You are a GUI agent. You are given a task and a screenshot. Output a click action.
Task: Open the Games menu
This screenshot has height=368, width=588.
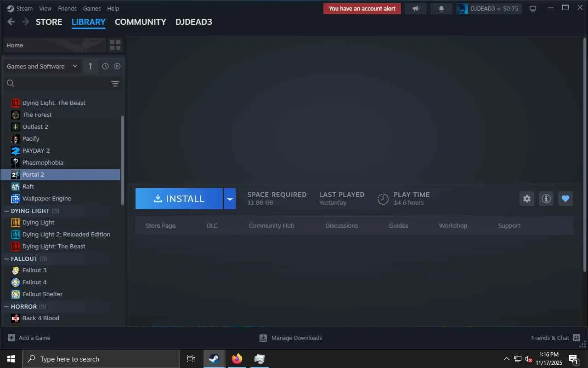click(x=92, y=8)
